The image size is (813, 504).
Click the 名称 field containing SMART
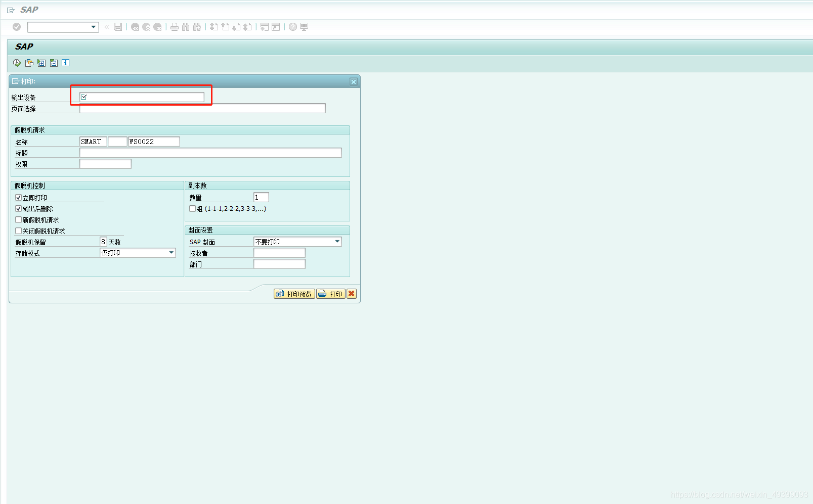coord(93,142)
